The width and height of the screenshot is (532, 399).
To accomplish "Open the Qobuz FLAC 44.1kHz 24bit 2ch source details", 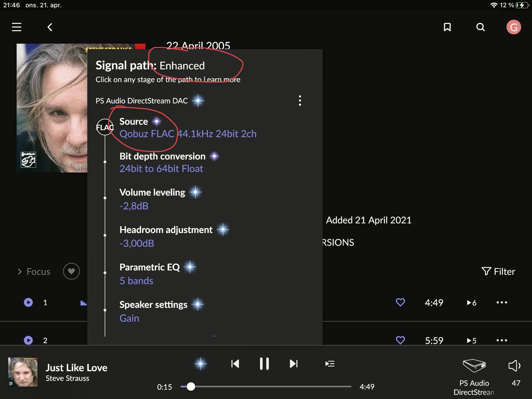I will tap(188, 134).
